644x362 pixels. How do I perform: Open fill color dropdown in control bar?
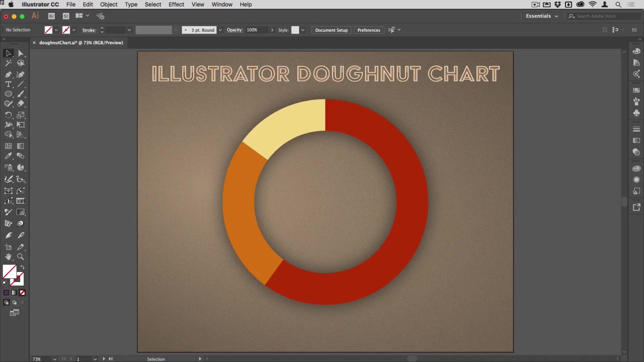pyautogui.click(x=56, y=30)
